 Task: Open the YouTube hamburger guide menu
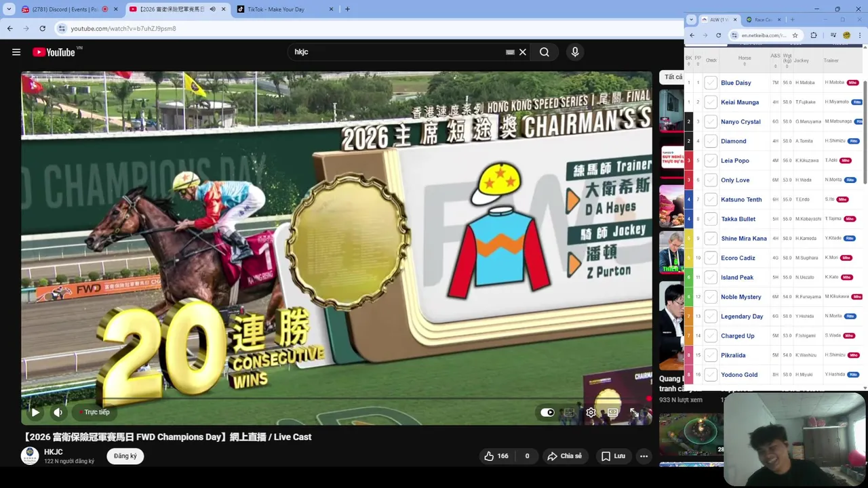pos(16,52)
